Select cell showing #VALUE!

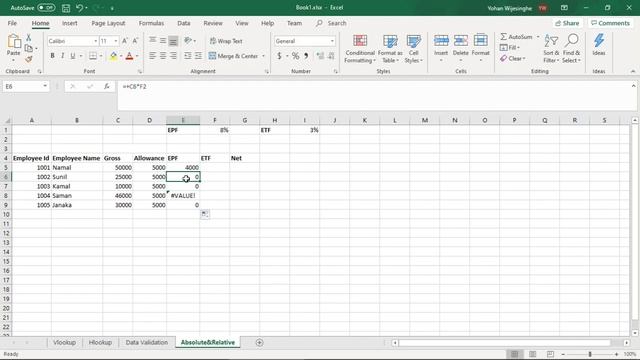183,196
